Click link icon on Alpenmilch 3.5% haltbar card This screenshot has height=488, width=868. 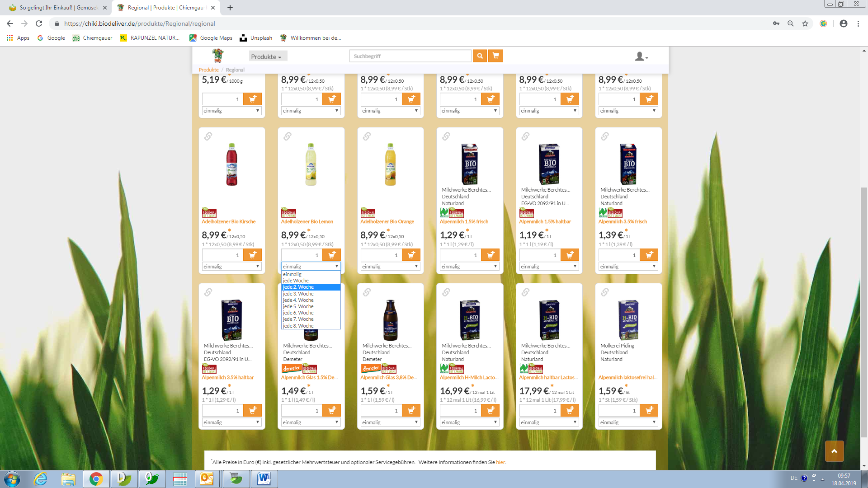click(208, 292)
